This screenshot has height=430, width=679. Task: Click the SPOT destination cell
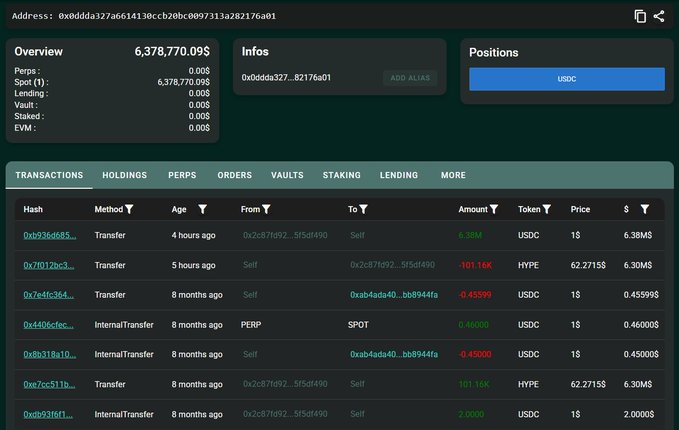pos(358,325)
